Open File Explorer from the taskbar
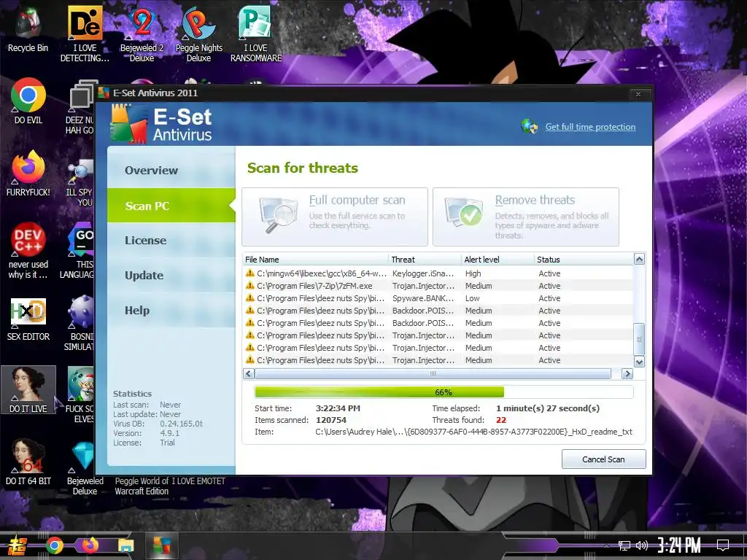 click(125, 545)
